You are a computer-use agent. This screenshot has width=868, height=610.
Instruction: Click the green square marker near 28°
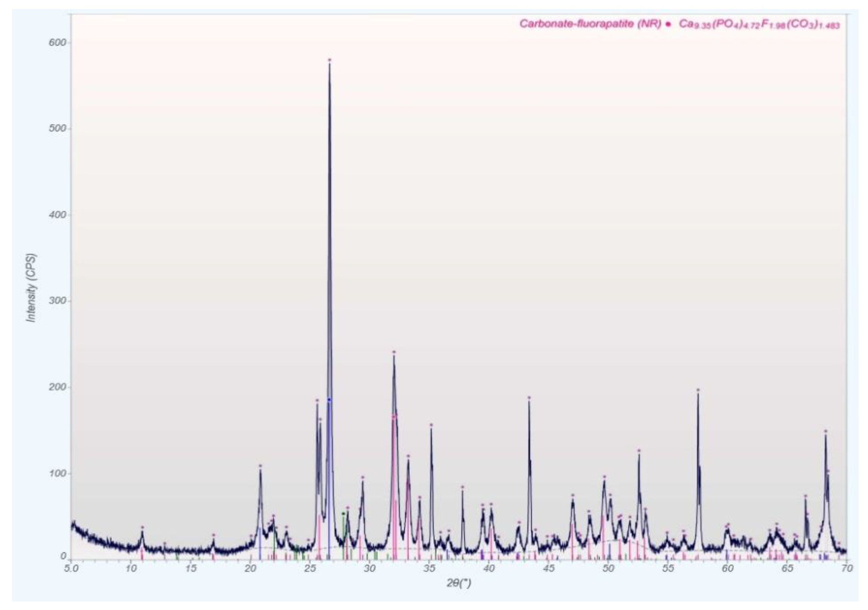click(x=343, y=514)
